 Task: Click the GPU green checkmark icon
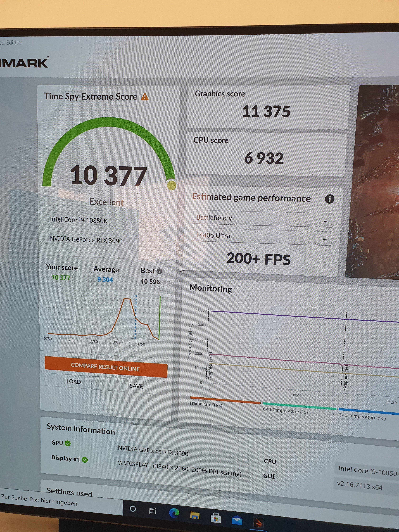click(x=68, y=443)
